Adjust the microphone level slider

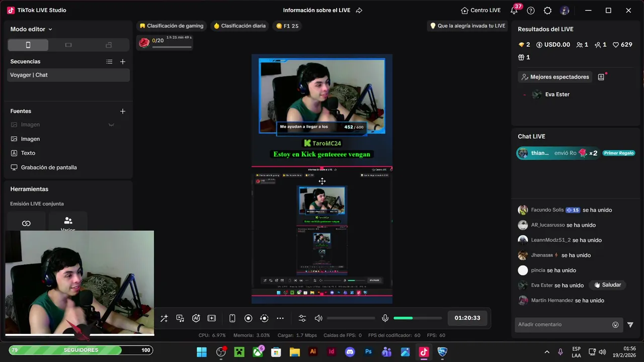[418, 318]
